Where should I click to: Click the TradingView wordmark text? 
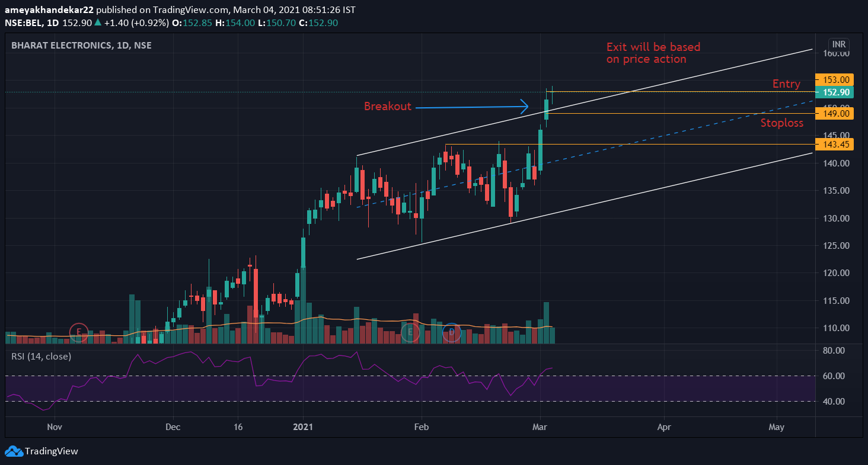(x=52, y=451)
